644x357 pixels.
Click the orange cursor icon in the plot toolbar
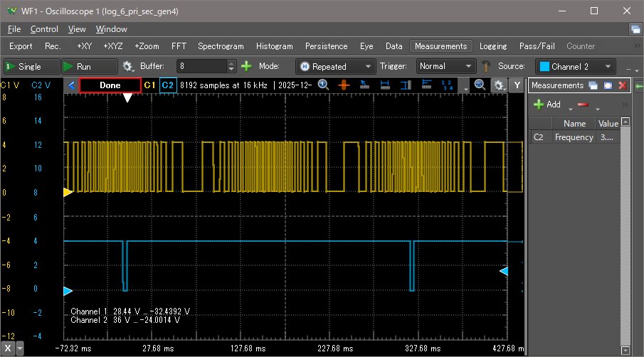click(x=343, y=85)
